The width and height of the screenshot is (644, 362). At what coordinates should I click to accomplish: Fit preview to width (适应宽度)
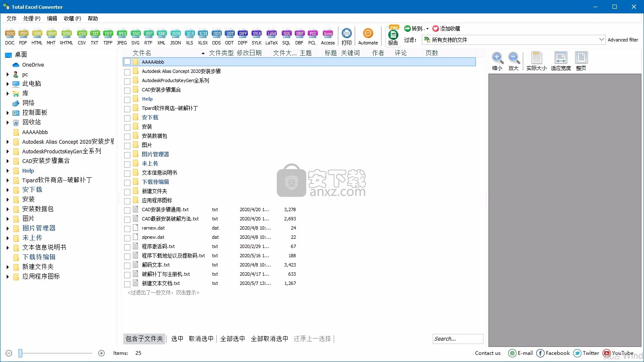(x=561, y=61)
